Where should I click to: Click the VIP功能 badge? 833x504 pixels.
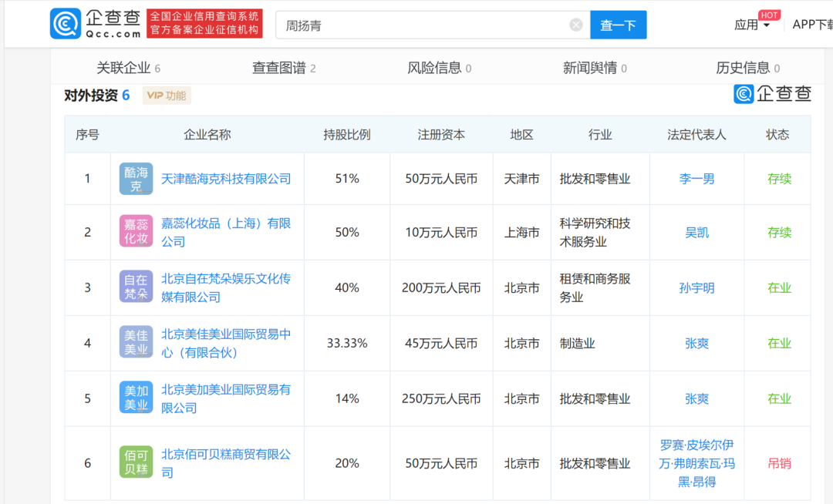point(167,96)
